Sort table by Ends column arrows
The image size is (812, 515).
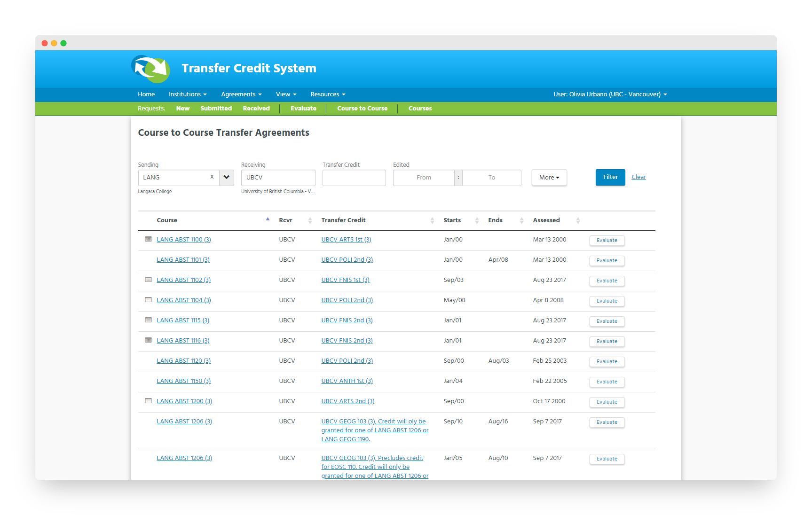coord(521,220)
